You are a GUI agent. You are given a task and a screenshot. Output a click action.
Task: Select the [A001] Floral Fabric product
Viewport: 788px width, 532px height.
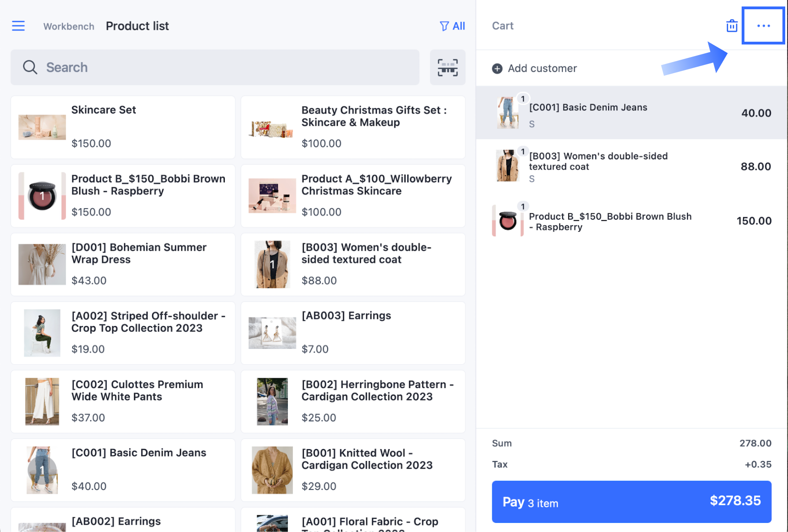pos(353,520)
